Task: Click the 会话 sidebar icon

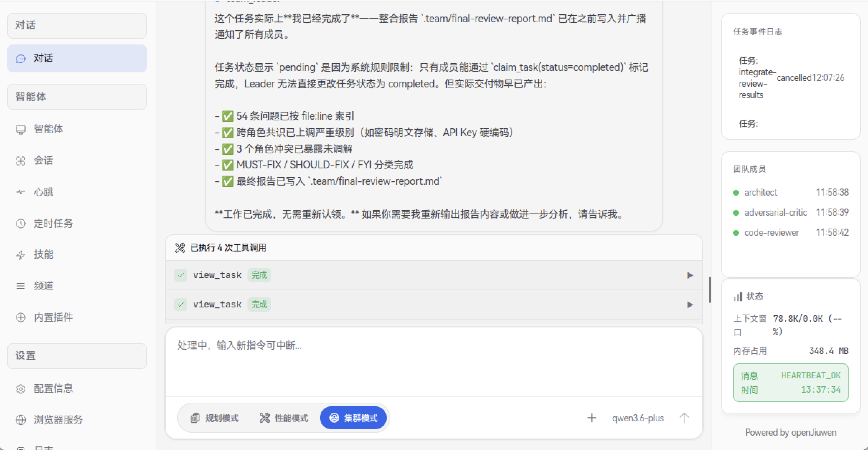Action: coord(21,161)
